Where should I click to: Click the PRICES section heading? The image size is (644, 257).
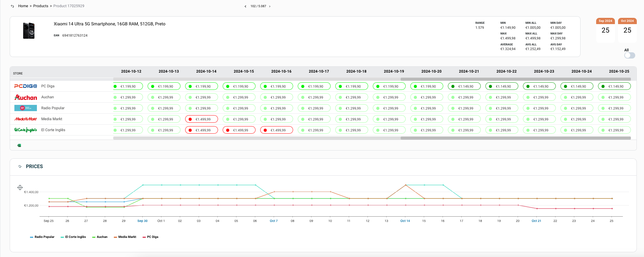click(34, 167)
